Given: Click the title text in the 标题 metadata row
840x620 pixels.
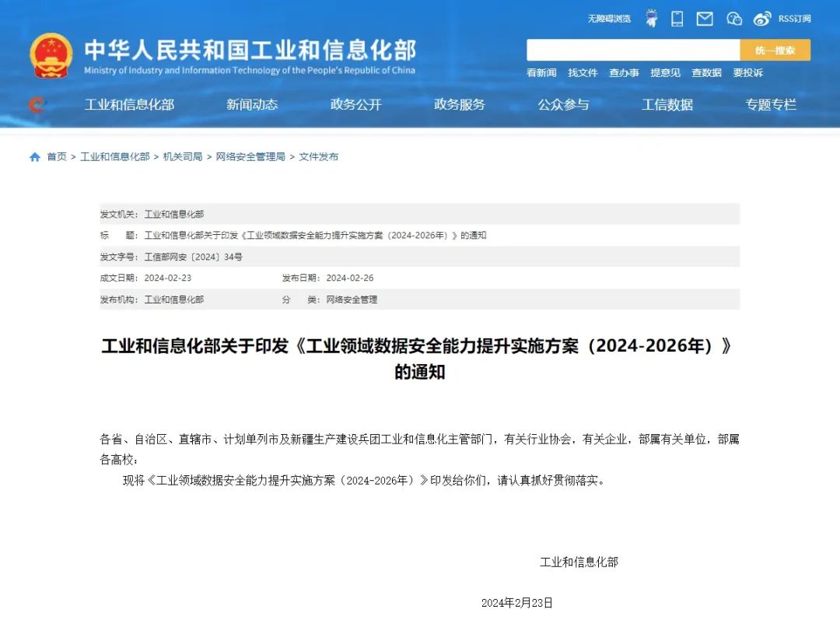Looking at the screenshot, I should coord(315,235).
